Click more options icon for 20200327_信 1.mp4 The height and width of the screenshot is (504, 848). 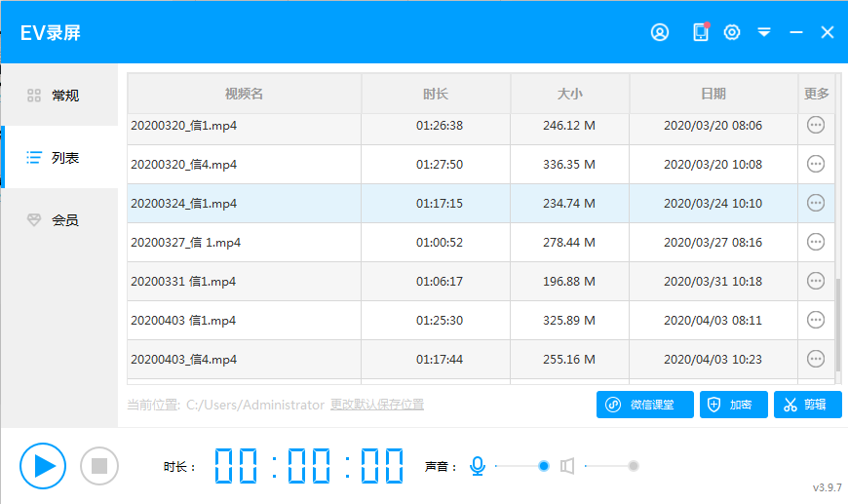tap(816, 242)
